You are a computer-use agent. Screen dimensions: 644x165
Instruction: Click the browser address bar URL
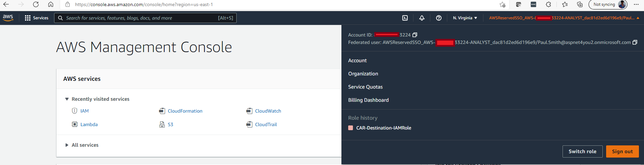point(144,4)
